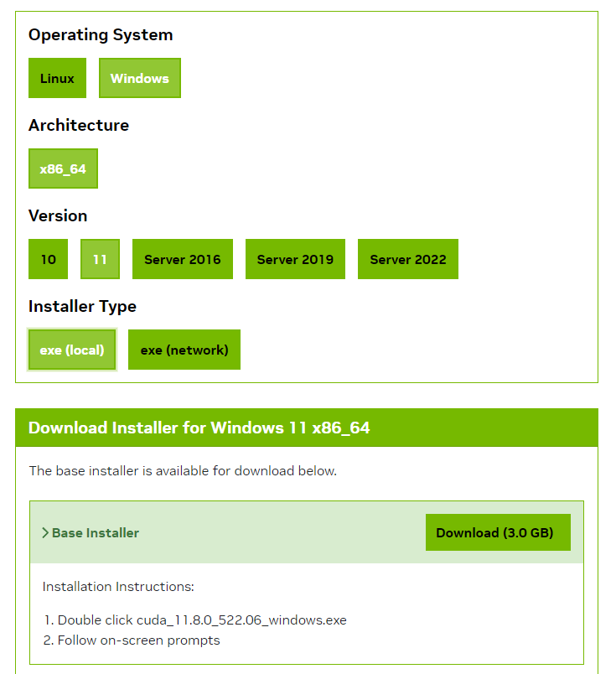This screenshot has width=616, height=674.
Task: Click 'The base installer is available' text
Action: point(183,471)
